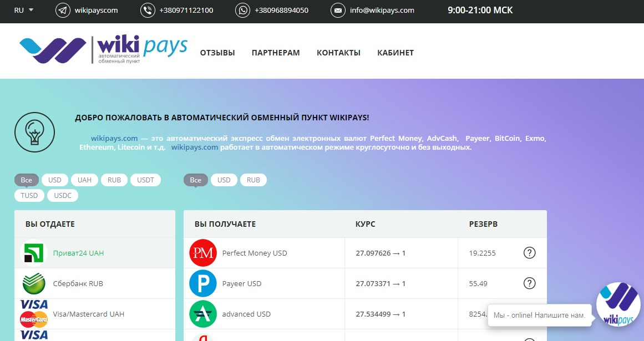
Task: Open the RU language dropdown
Action: [x=23, y=11]
